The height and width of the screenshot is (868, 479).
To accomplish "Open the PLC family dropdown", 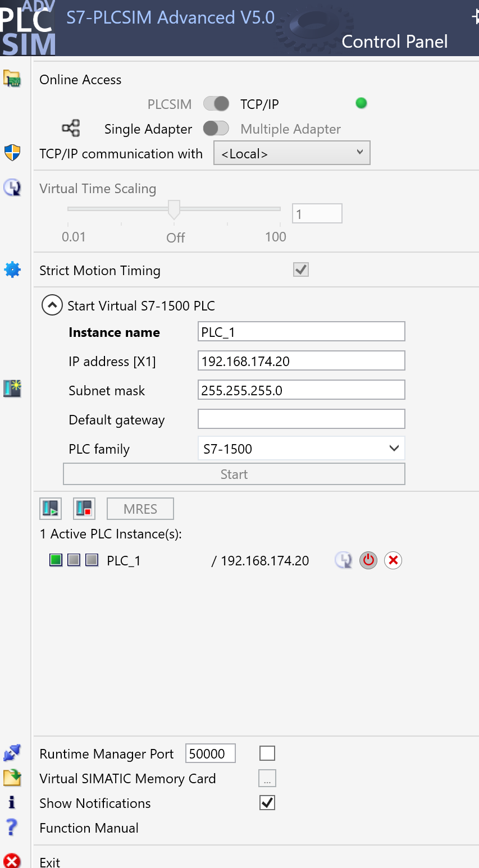I will (302, 449).
